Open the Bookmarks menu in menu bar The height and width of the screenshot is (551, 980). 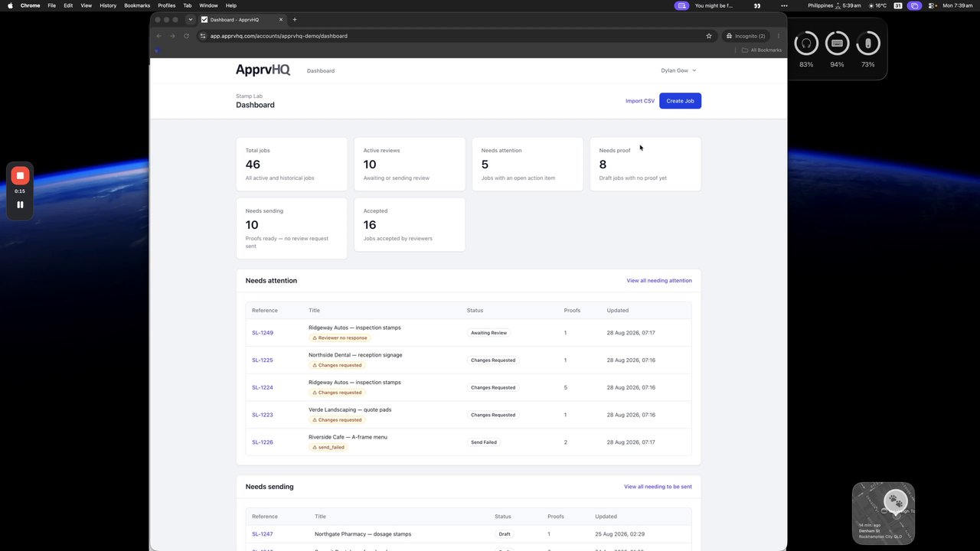(x=137, y=5)
